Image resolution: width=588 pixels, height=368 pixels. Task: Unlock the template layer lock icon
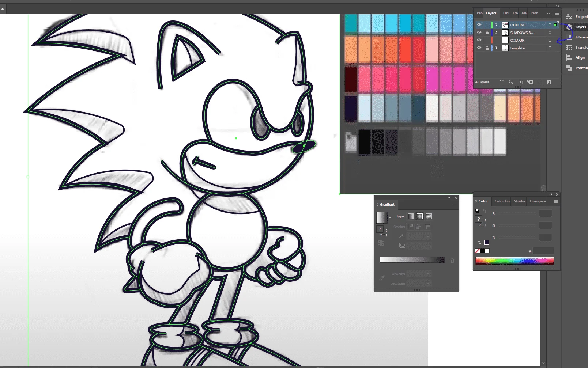(487, 48)
